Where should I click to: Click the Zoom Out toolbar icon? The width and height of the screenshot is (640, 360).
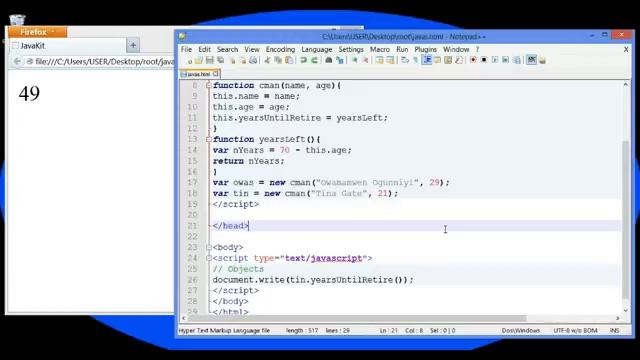365,60
